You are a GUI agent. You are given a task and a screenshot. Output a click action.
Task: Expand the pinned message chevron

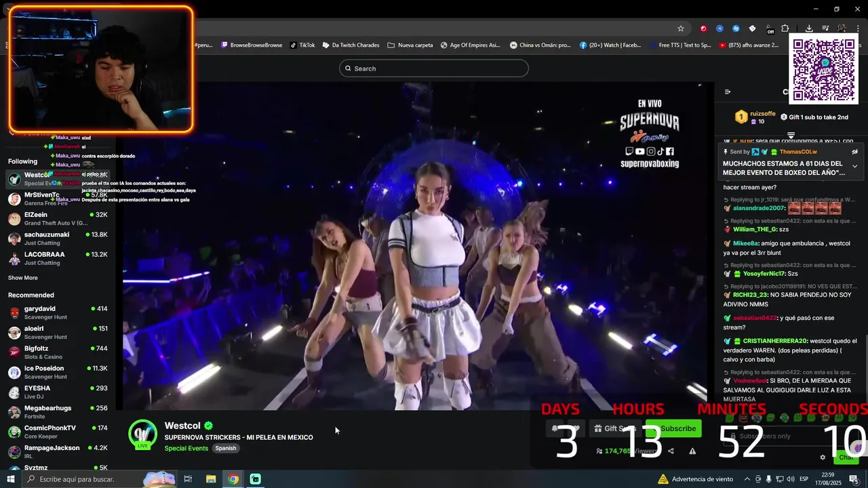(854, 166)
